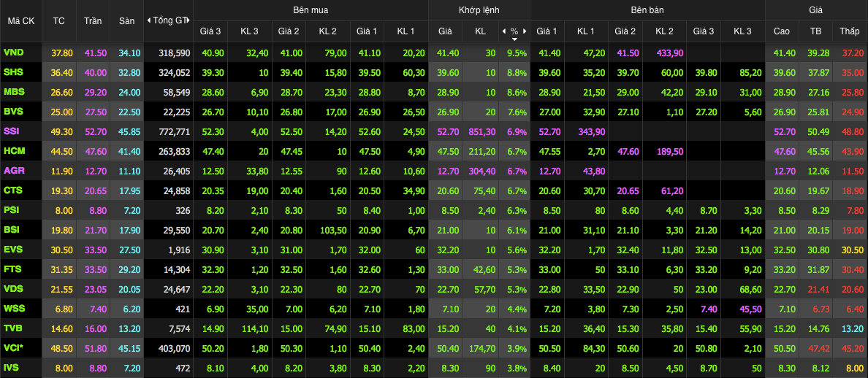Select the Sàn floor price header
Image resolution: width=868 pixels, height=378 pixels.
pos(126,20)
